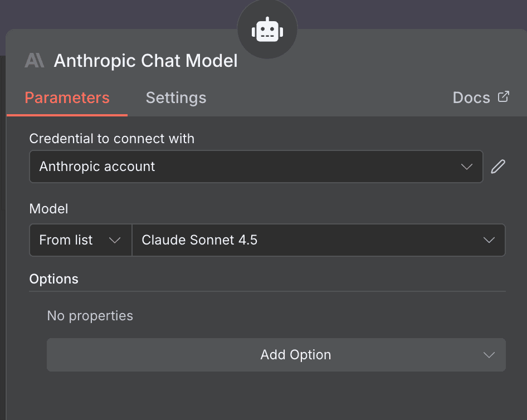This screenshot has width=527, height=420.
Task: Click the chevron next to From list
Action: [x=115, y=240]
